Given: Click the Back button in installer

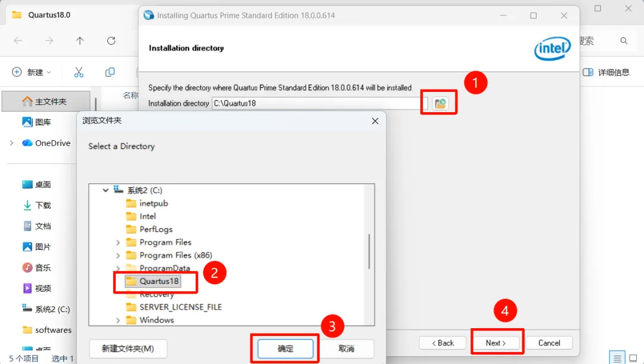Looking at the screenshot, I should [x=442, y=343].
